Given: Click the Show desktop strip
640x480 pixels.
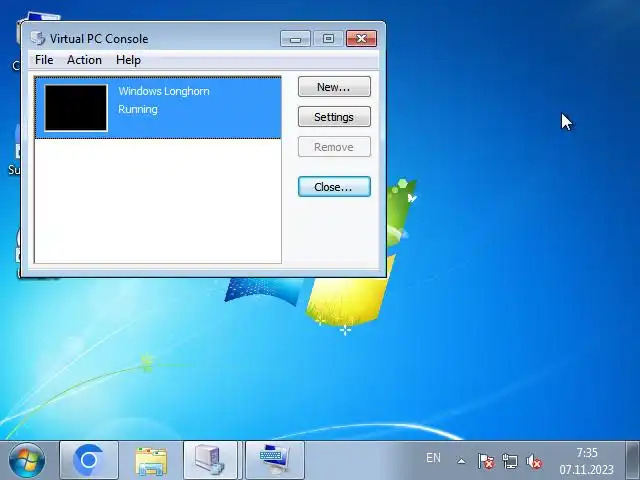Looking at the screenshot, I should click(633, 460).
